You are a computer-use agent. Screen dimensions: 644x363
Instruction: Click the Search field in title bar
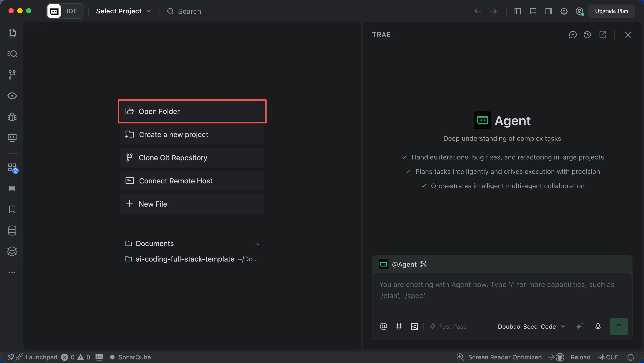[x=184, y=11]
